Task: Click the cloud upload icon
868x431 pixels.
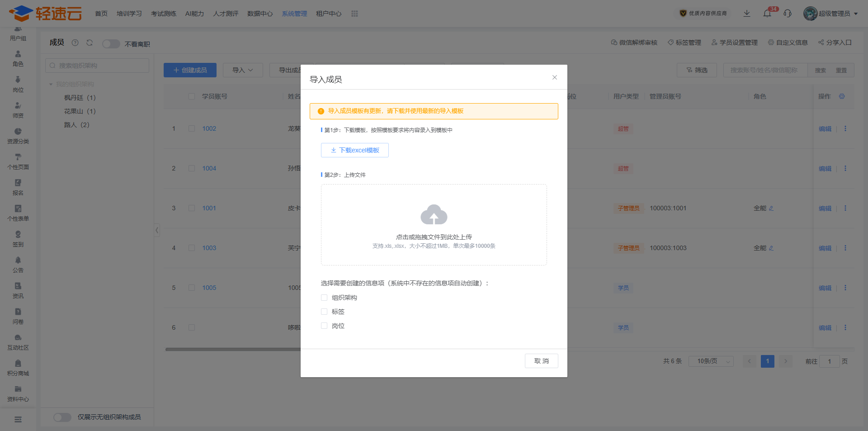Action: [x=434, y=214]
